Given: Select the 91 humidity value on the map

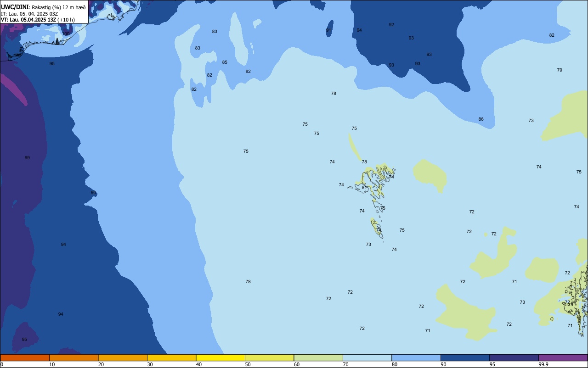Looking at the screenshot, I should click(328, 30).
